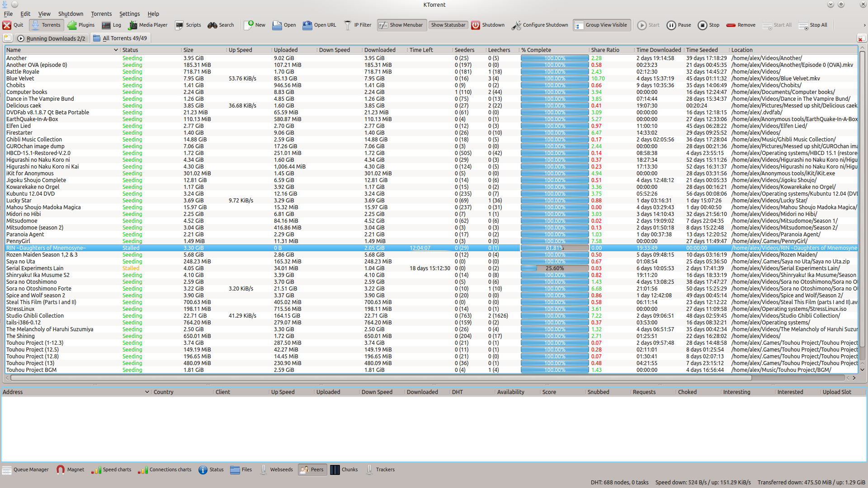Viewport: 868px width, 488px height.
Task: Open the IP Filter tool
Action: (358, 25)
